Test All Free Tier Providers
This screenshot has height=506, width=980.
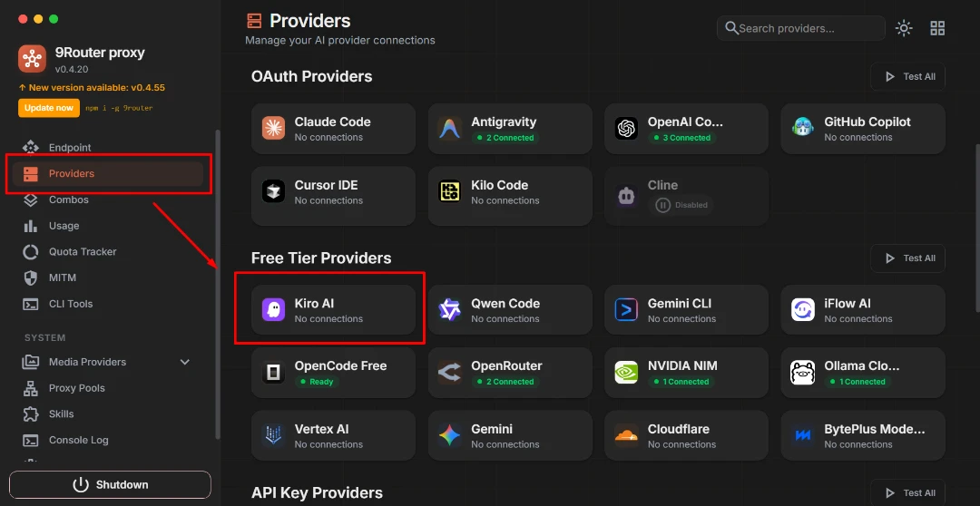tap(907, 258)
